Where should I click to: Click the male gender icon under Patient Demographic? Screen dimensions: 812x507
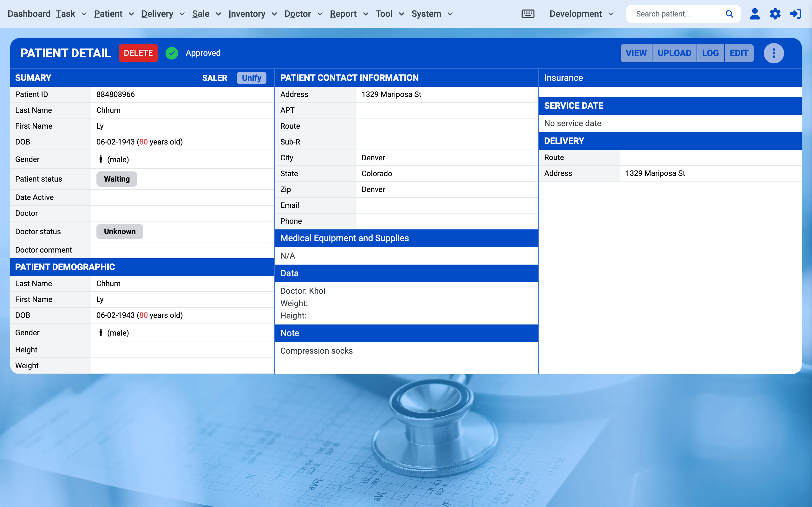[x=101, y=332]
